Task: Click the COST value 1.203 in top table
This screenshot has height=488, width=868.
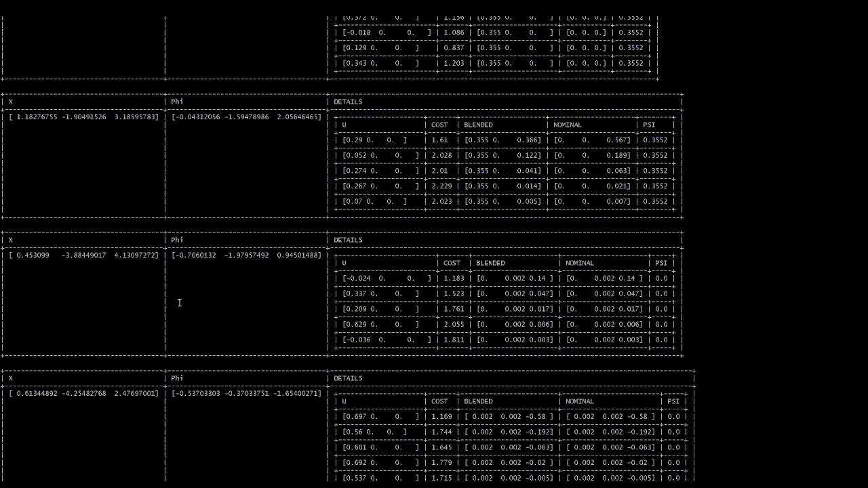Action: click(454, 63)
